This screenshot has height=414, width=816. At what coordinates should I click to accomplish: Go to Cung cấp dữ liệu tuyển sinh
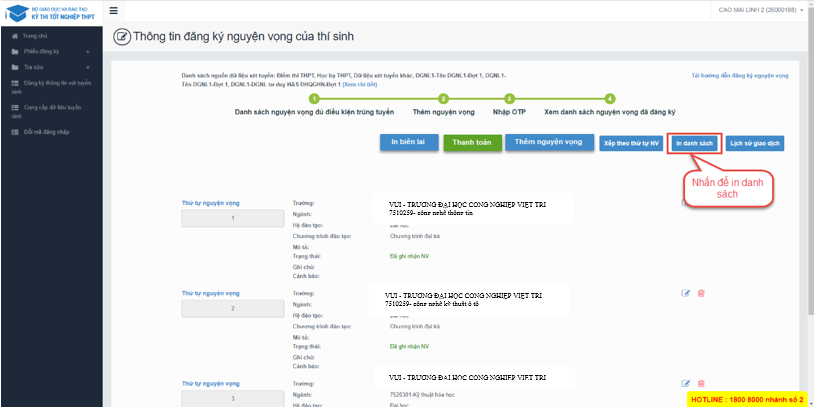pyautogui.click(x=50, y=109)
